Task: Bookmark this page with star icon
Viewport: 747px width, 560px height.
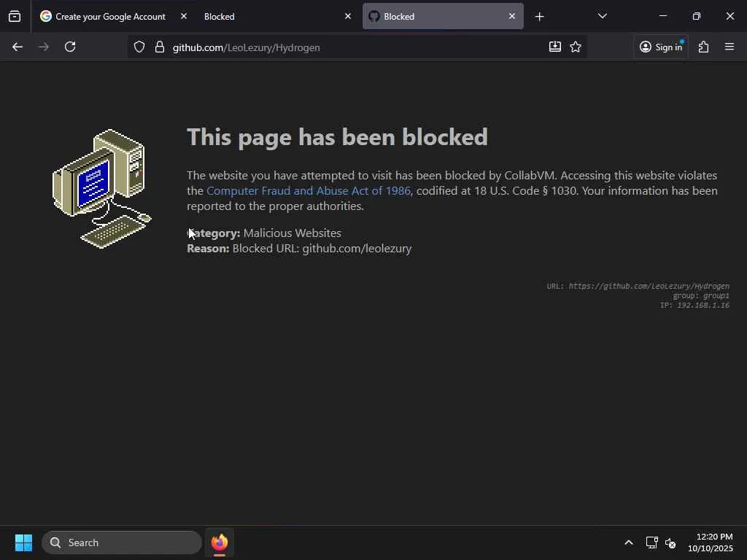Action: coord(576,47)
